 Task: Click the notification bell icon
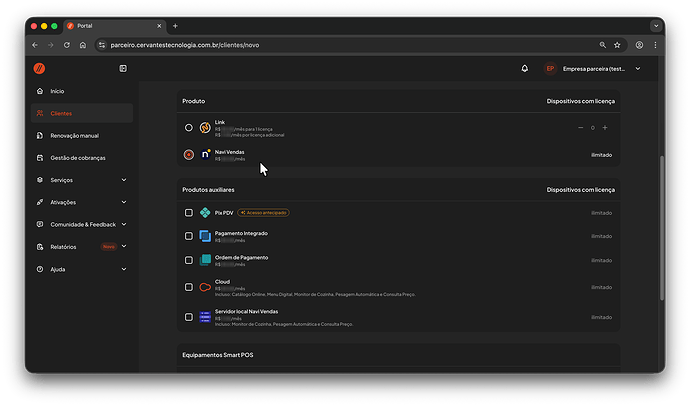tap(525, 68)
